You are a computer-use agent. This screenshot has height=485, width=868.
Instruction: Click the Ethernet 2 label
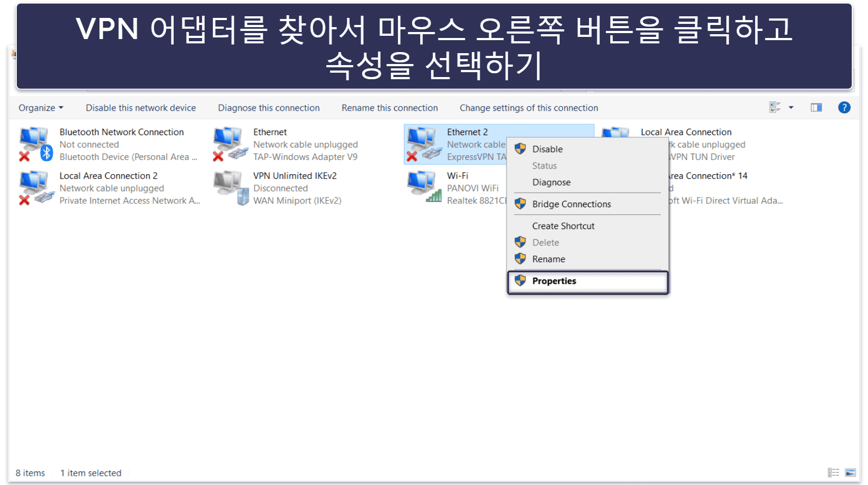[x=467, y=132]
